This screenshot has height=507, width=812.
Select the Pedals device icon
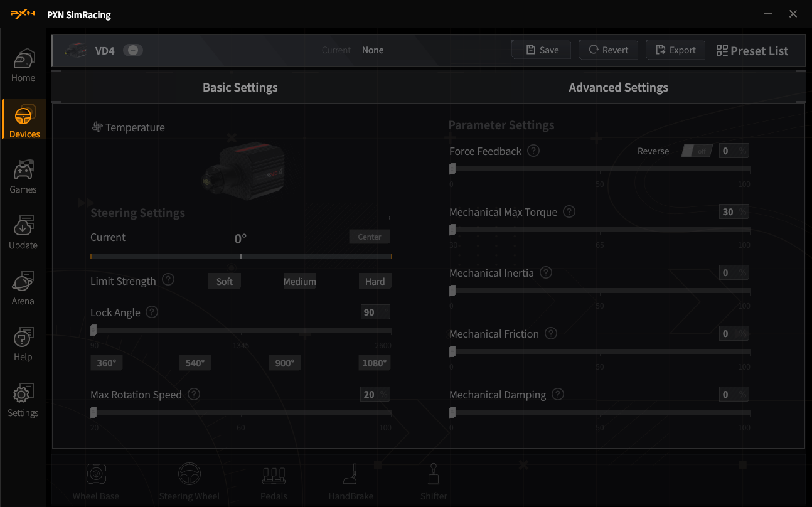274,482
